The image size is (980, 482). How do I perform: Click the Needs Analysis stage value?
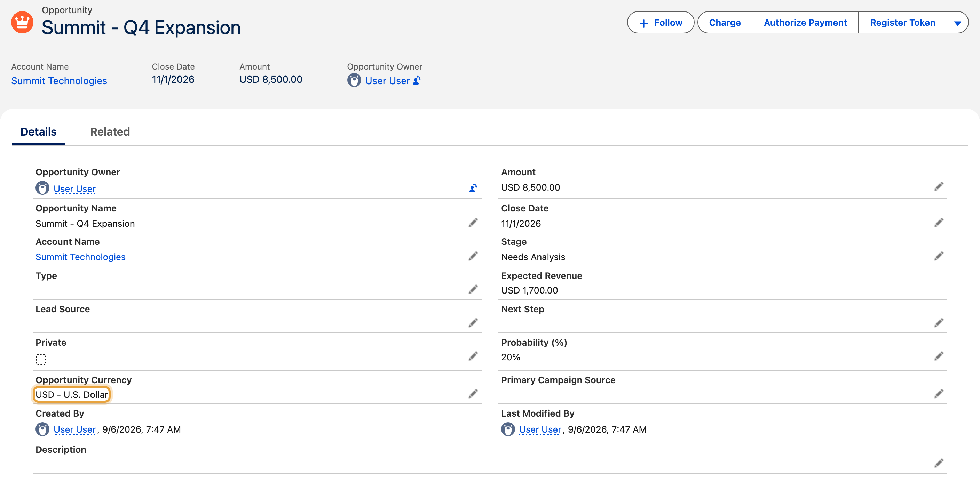[533, 257]
